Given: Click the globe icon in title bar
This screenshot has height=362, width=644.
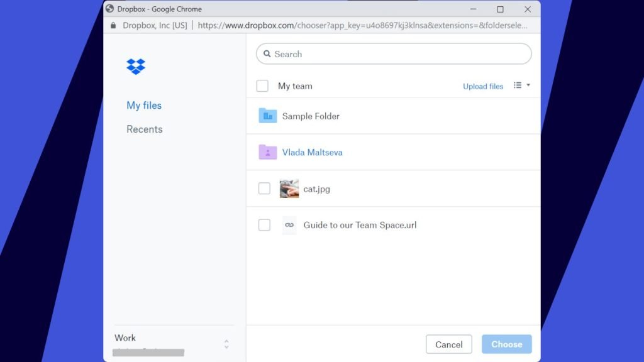Looking at the screenshot, I should point(110,9).
